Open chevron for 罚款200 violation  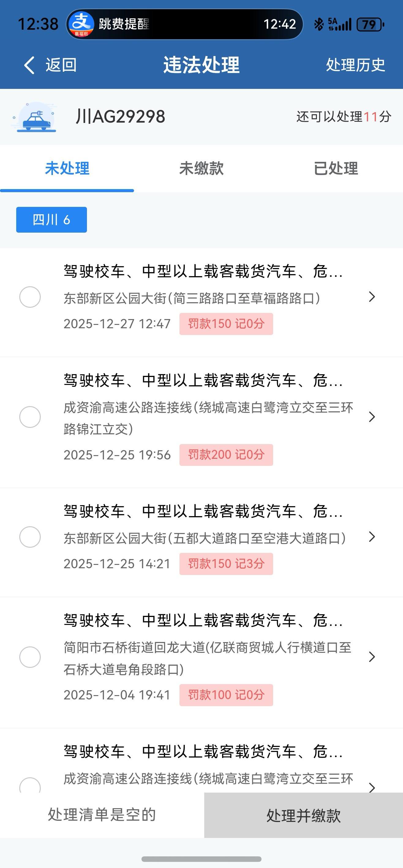[372, 417]
